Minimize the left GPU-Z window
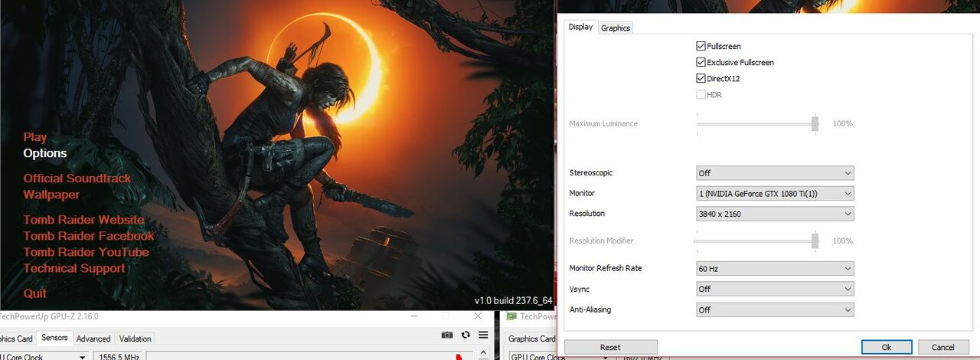Image resolution: width=980 pixels, height=360 pixels. tap(413, 316)
